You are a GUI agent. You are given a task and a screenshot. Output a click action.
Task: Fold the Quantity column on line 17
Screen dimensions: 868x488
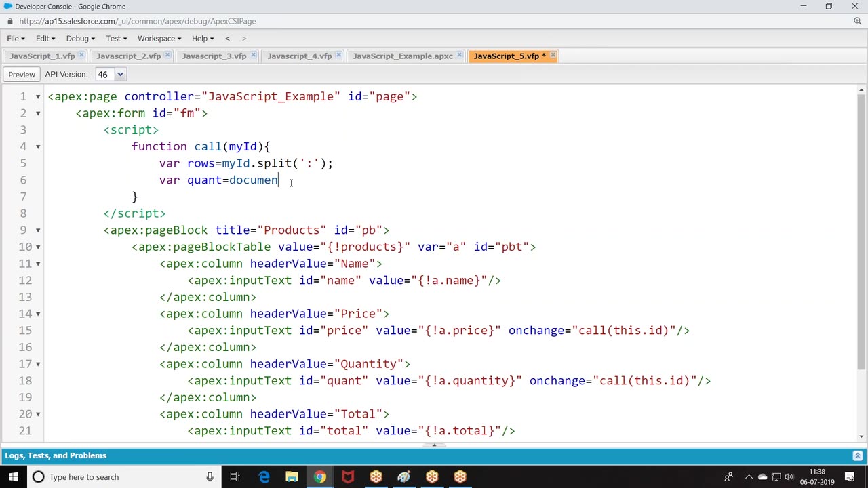pyautogui.click(x=38, y=364)
